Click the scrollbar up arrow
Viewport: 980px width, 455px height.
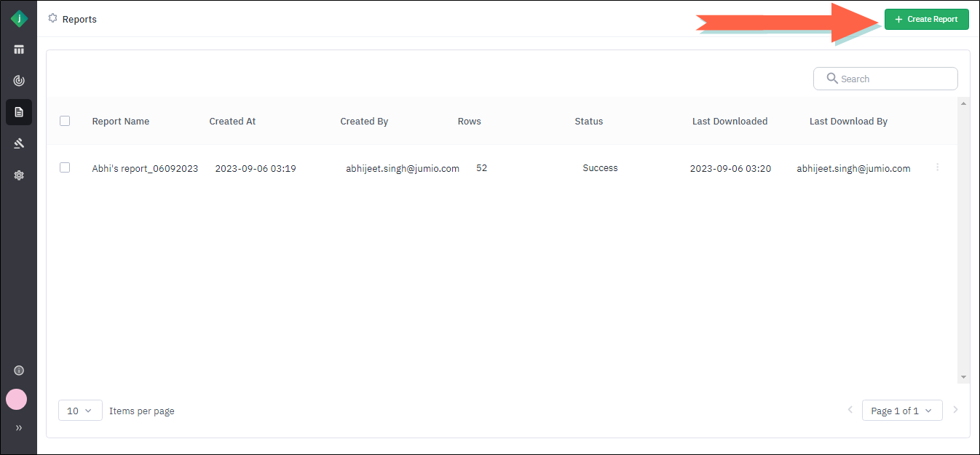(963, 103)
